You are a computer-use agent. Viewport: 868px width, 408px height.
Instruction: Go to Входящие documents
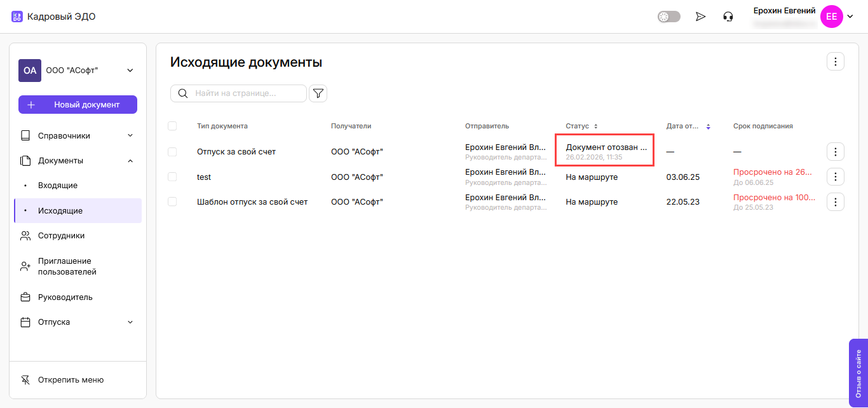[x=58, y=186]
